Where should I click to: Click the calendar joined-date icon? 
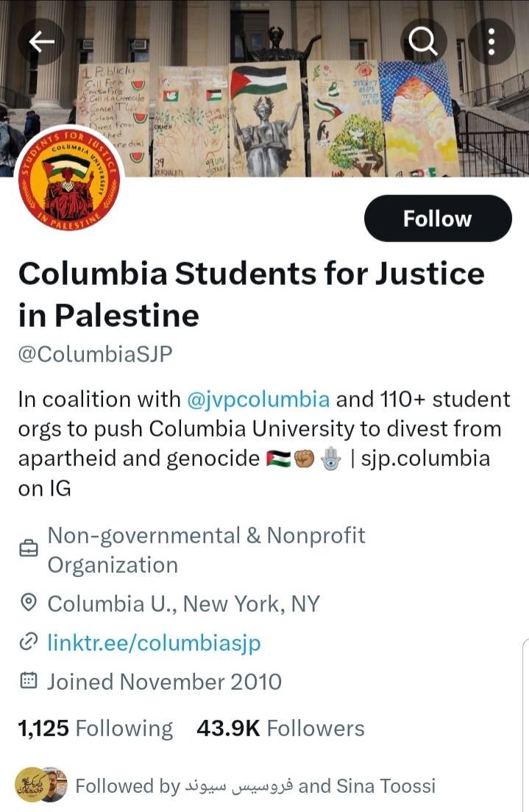click(x=29, y=682)
